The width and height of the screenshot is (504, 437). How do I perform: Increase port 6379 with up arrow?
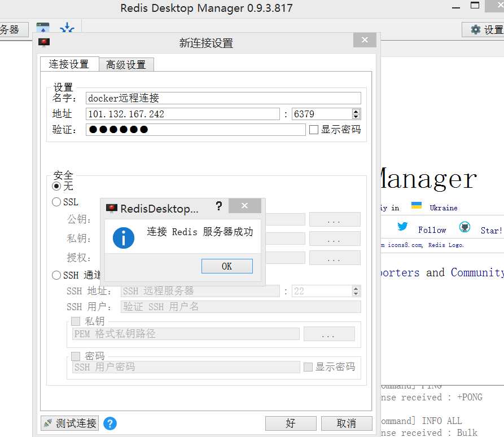[x=356, y=112]
